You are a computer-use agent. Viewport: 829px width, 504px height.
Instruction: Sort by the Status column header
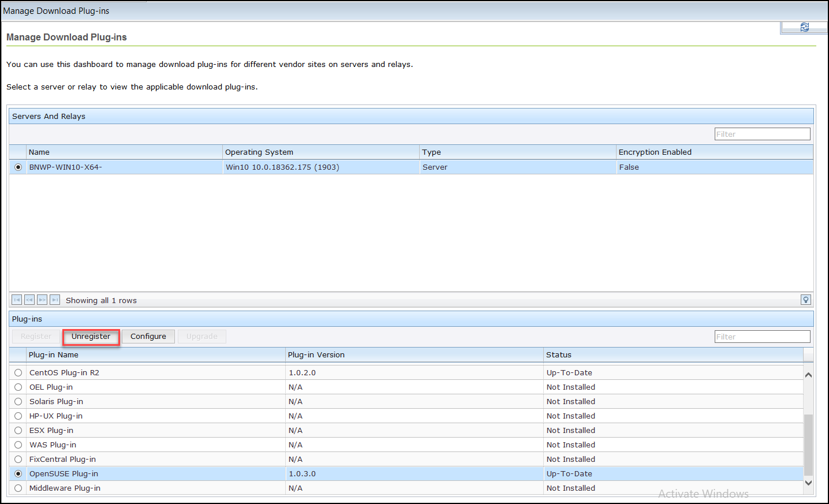click(560, 354)
